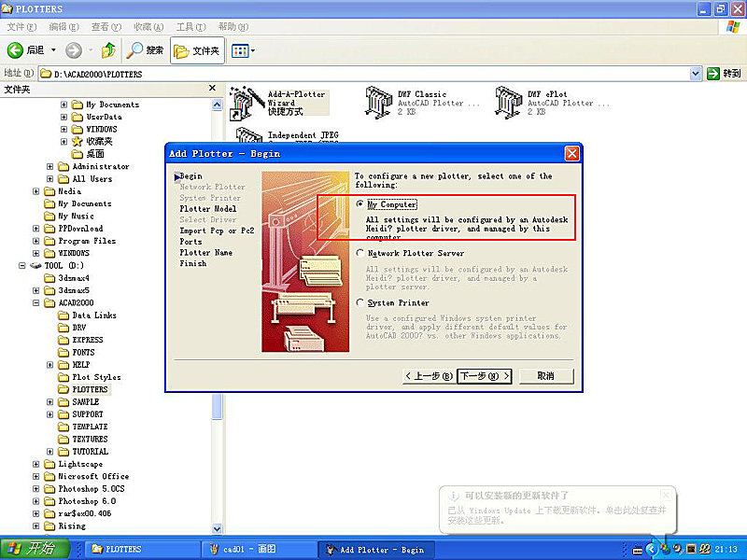The width and height of the screenshot is (747, 560).
Task: Select the My Computer radio button
Action: coord(360,203)
